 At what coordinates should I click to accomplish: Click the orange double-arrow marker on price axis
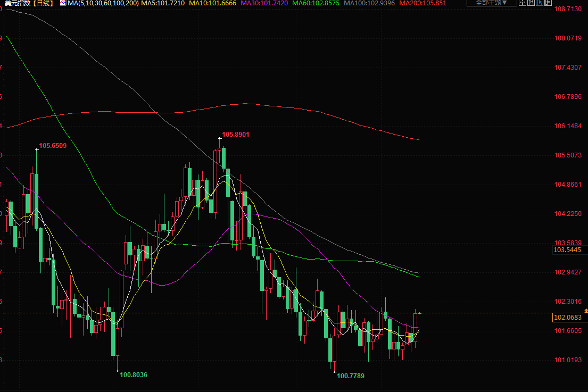click(585, 310)
